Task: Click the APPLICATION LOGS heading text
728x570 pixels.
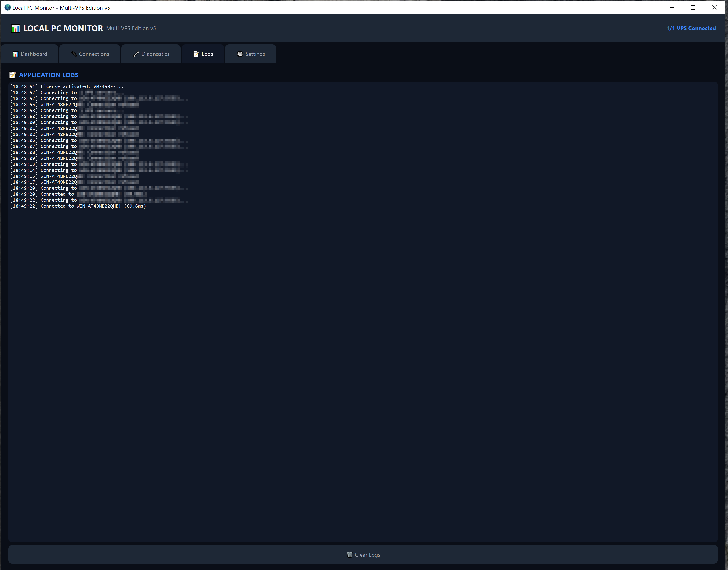Action: click(x=49, y=75)
